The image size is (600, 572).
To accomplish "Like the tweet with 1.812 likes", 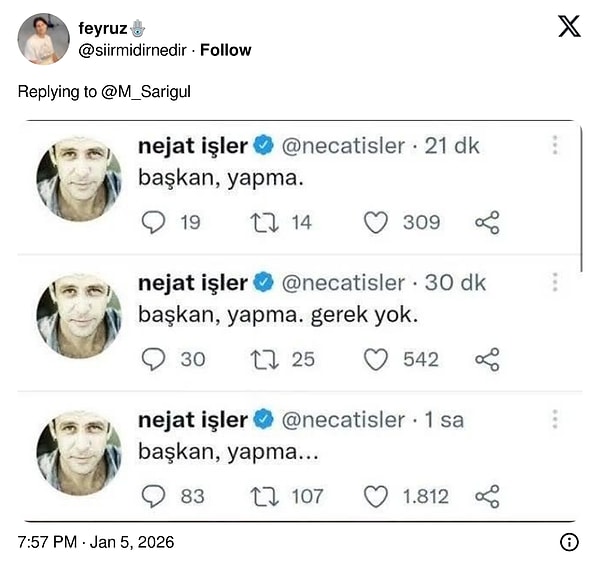I will pyautogui.click(x=376, y=496).
